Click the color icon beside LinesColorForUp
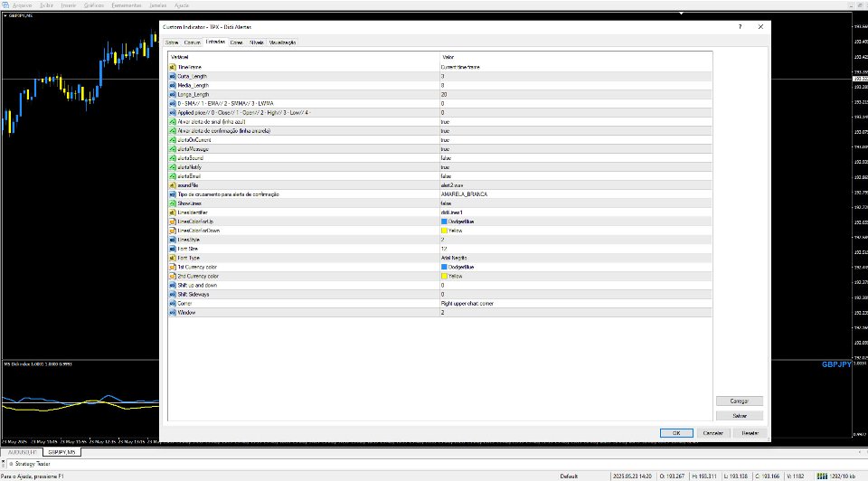Image resolution: width=868 pixels, height=481 pixels. (173, 222)
